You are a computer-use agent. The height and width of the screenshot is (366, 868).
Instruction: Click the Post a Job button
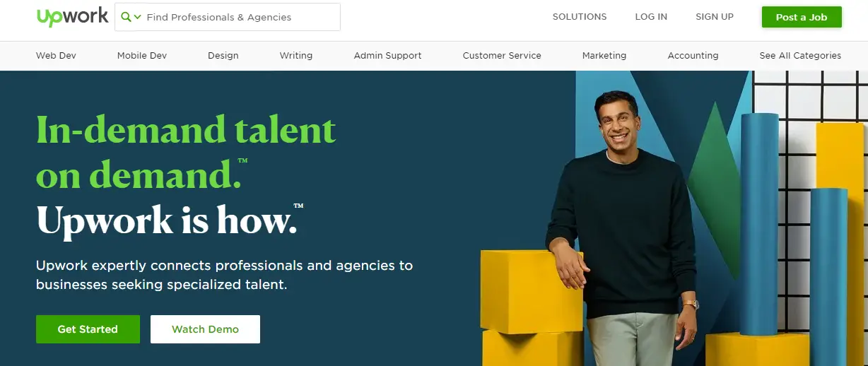pyautogui.click(x=802, y=17)
